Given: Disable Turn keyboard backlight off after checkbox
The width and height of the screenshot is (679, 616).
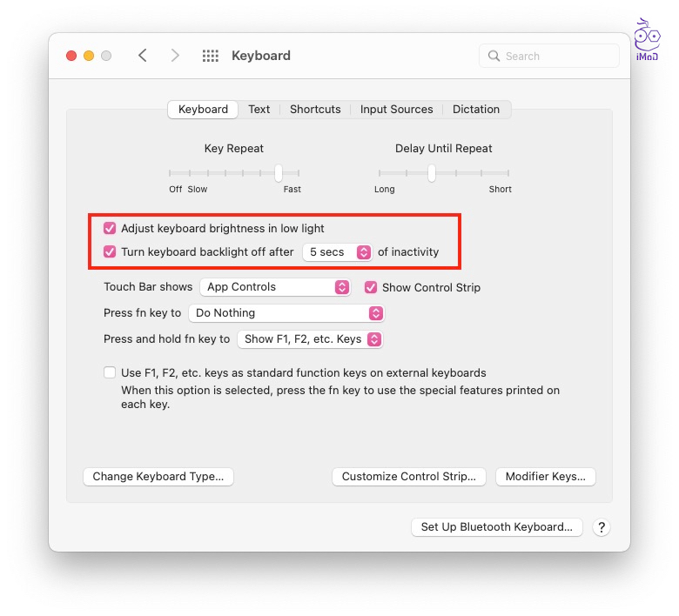Looking at the screenshot, I should click(x=110, y=252).
